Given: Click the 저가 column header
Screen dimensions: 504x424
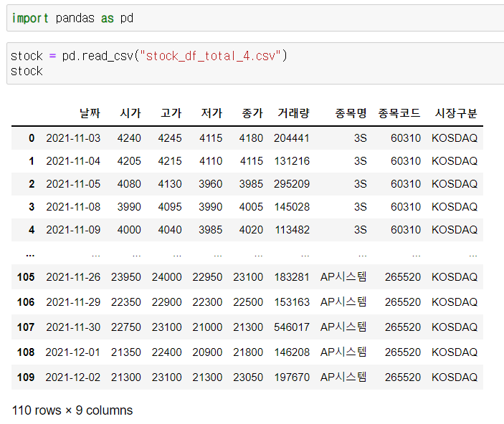Looking at the screenshot, I should click(211, 113).
